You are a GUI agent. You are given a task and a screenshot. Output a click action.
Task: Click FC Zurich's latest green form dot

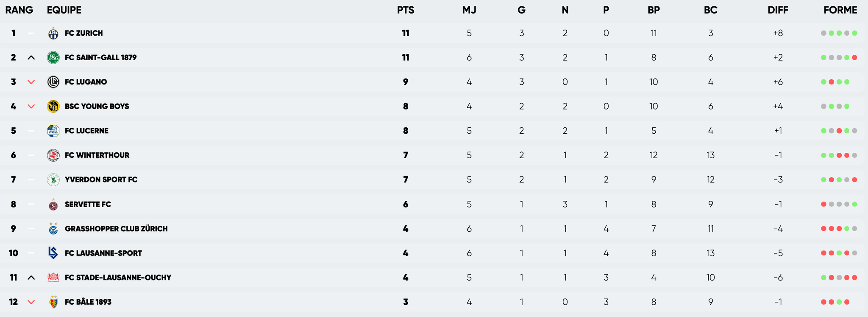854,33
